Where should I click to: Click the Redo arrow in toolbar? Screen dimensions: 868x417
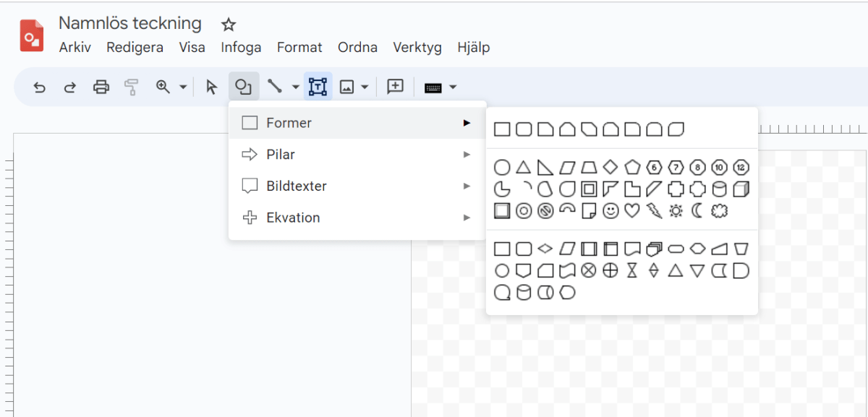click(x=70, y=87)
